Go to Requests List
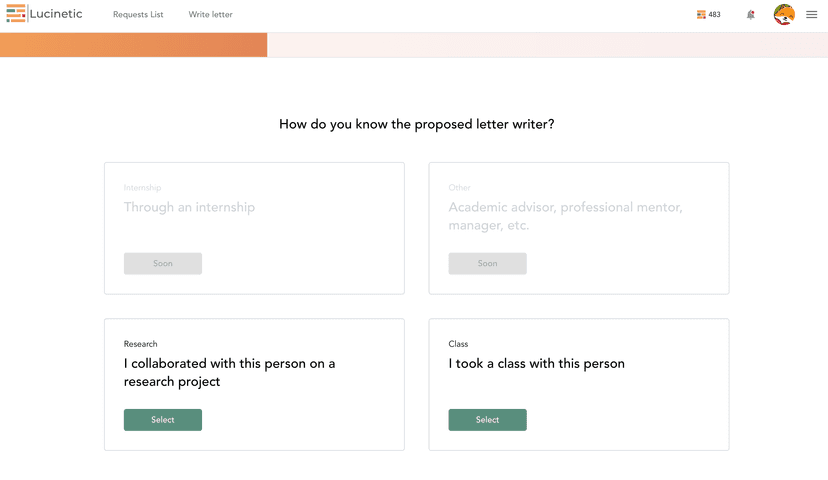This screenshot has height=480, width=828. pos(138,15)
